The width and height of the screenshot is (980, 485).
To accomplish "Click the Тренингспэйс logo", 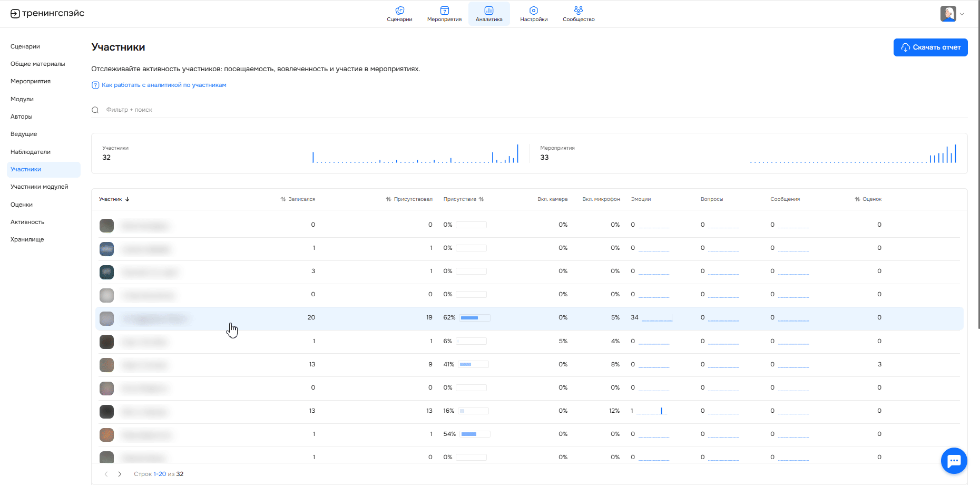I will coord(47,13).
